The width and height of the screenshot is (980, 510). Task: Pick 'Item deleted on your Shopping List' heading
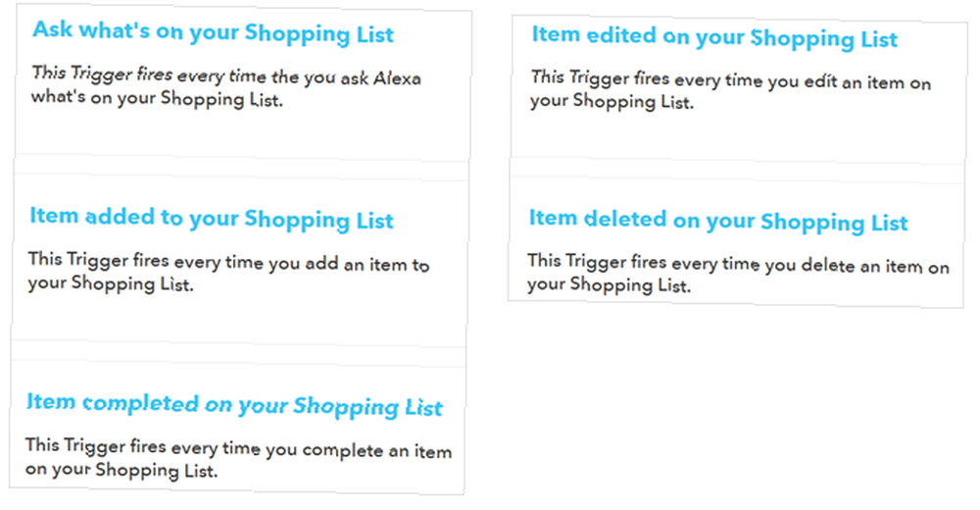718,221
